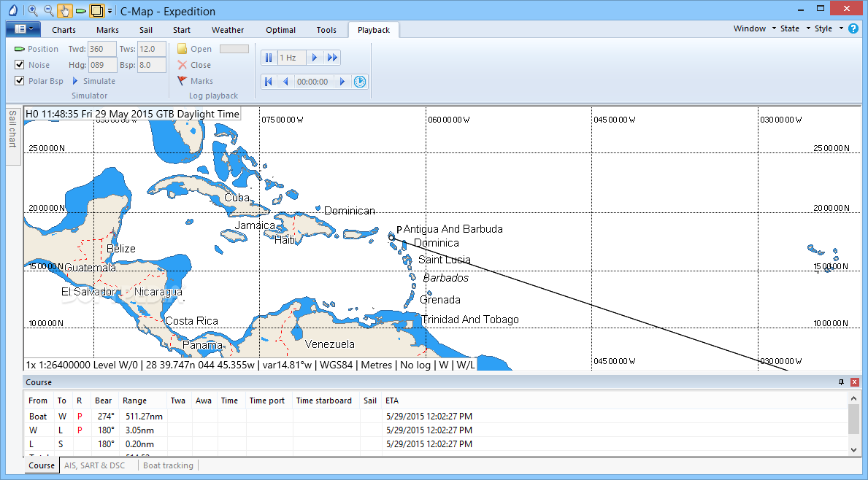Click the green boat position tool in title bar
This screenshot has width=868, height=480.
[81, 11]
